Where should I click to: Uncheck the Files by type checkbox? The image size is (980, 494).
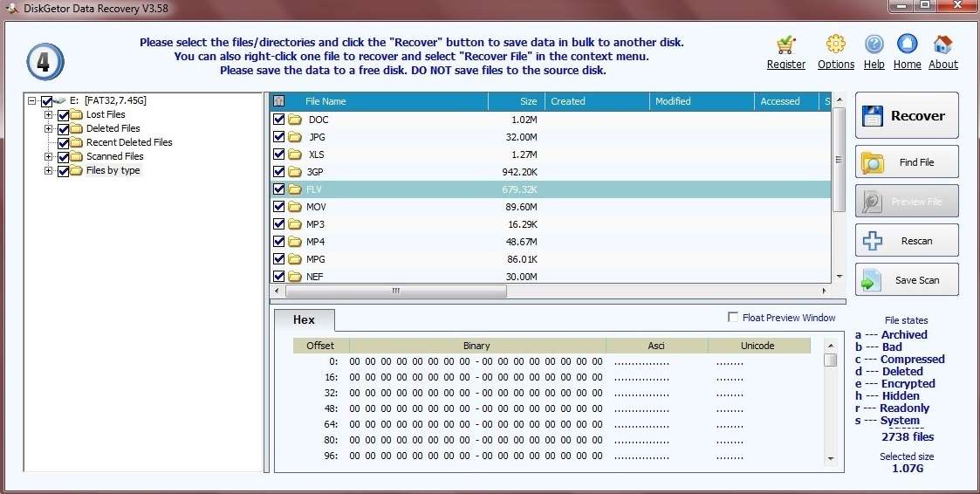[x=63, y=171]
